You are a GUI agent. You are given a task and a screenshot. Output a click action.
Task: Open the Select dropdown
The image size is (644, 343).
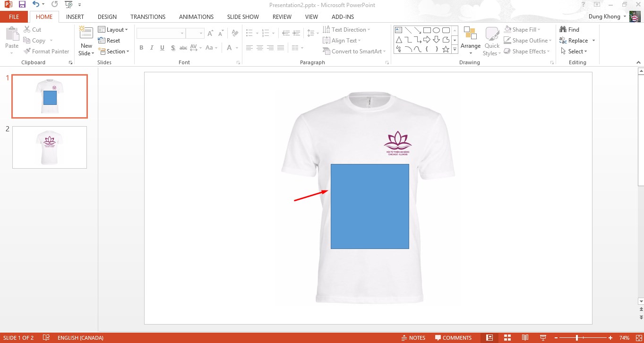coord(574,51)
